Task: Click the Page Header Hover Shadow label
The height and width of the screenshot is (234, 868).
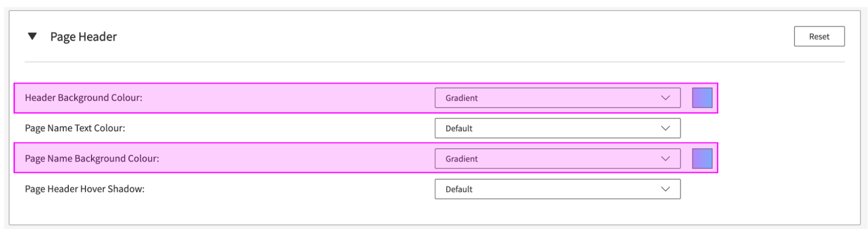Action: (x=85, y=189)
